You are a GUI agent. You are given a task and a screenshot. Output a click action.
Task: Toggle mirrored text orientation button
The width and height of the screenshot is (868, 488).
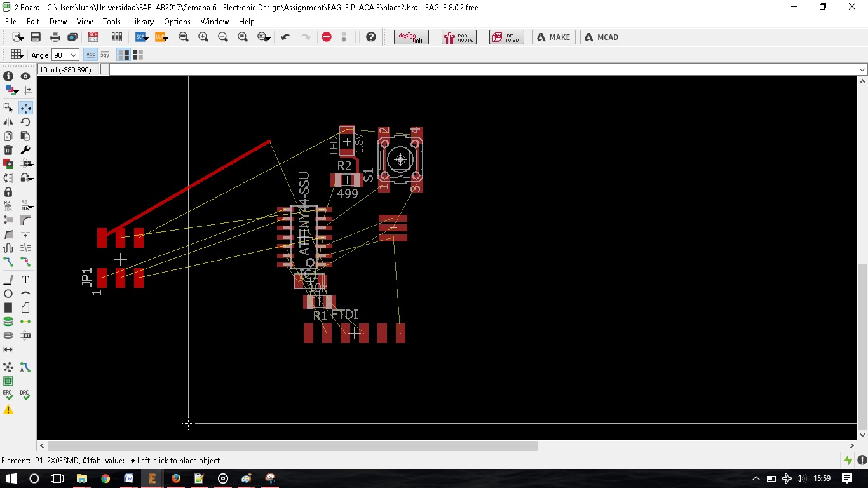coord(105,55)
